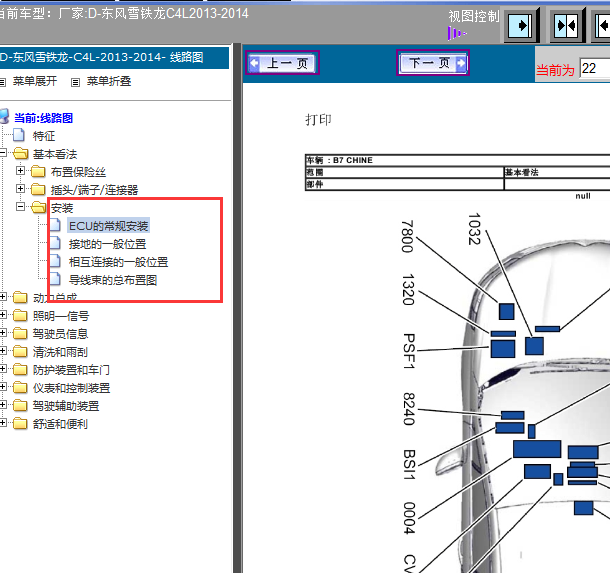Click the 布置保险丝 folder icon
This screenshot has width=610, height=573.
(x=38, y=171)
